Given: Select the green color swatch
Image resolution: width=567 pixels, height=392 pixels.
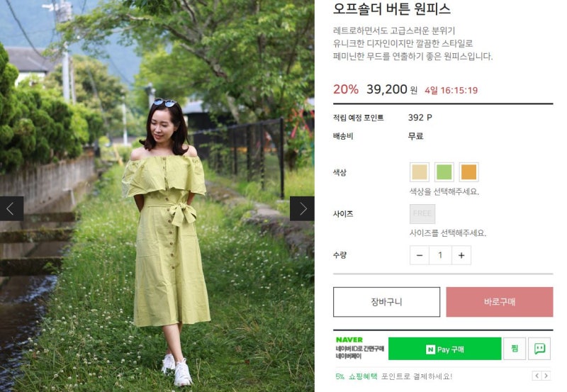Looking at the screenshot, I should point(444,172).
